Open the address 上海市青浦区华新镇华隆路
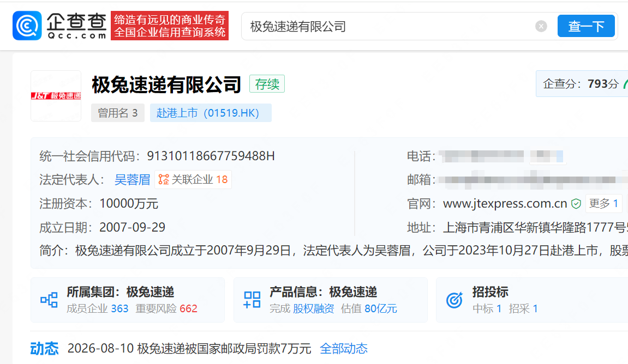The height and width of the screenshot is (364, 628). [x=535, y=228]
